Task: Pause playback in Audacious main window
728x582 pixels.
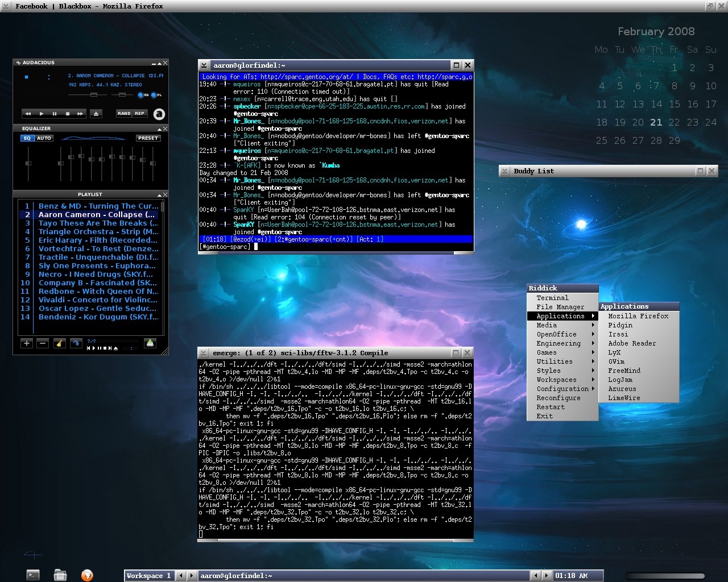Action: [x=55, y=114]
